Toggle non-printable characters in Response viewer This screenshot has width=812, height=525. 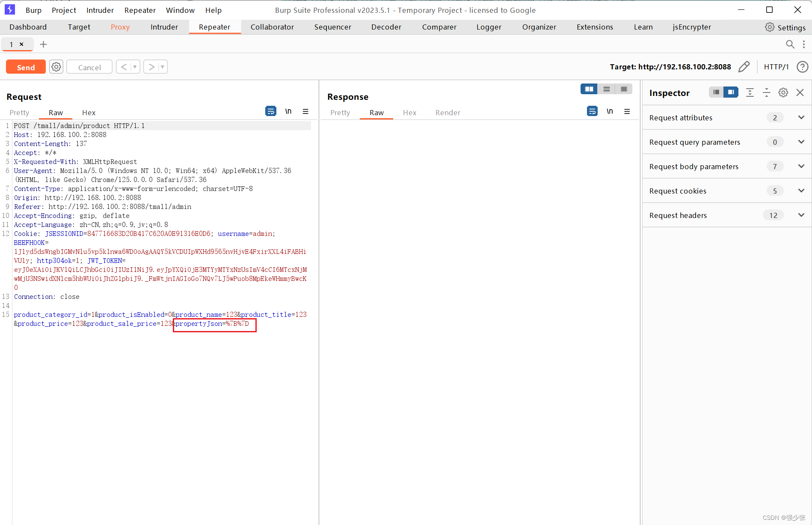click(610, 111)
